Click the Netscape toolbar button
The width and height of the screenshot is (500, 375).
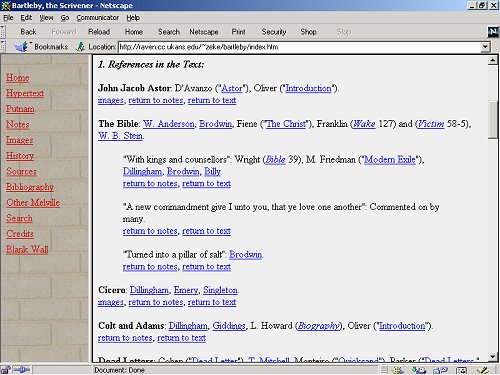pos(204,32)
